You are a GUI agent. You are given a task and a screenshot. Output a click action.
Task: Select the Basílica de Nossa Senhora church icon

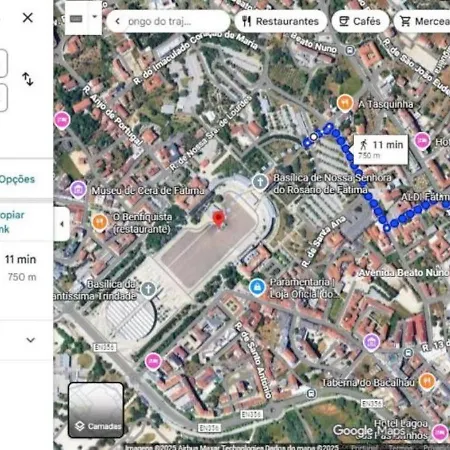[x=260, y=182]
